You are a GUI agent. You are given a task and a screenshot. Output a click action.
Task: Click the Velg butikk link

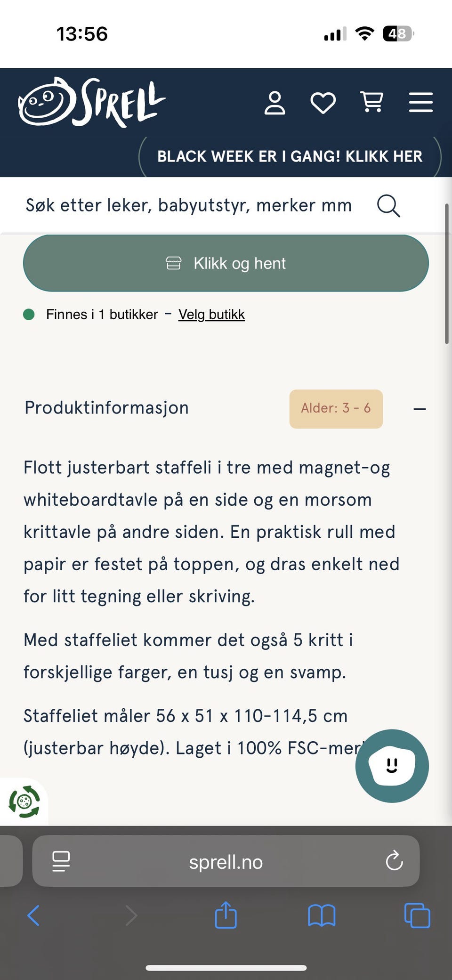coord(211,314)
